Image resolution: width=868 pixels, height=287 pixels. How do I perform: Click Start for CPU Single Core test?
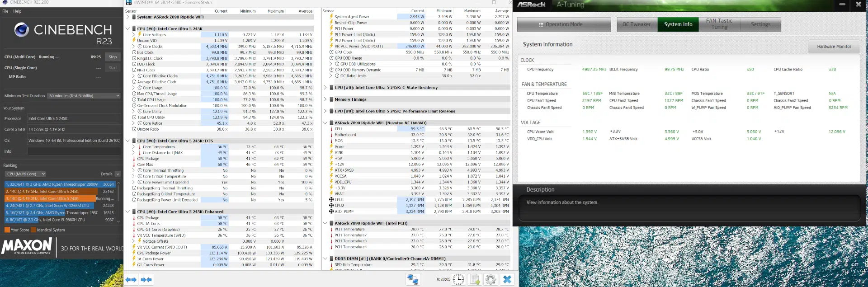tap(113, 68)
